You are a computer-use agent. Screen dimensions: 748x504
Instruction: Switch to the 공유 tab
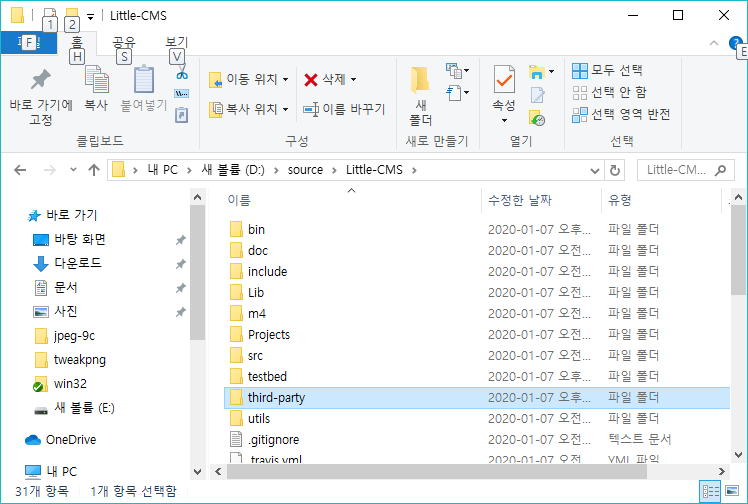(x=124, y=42)
